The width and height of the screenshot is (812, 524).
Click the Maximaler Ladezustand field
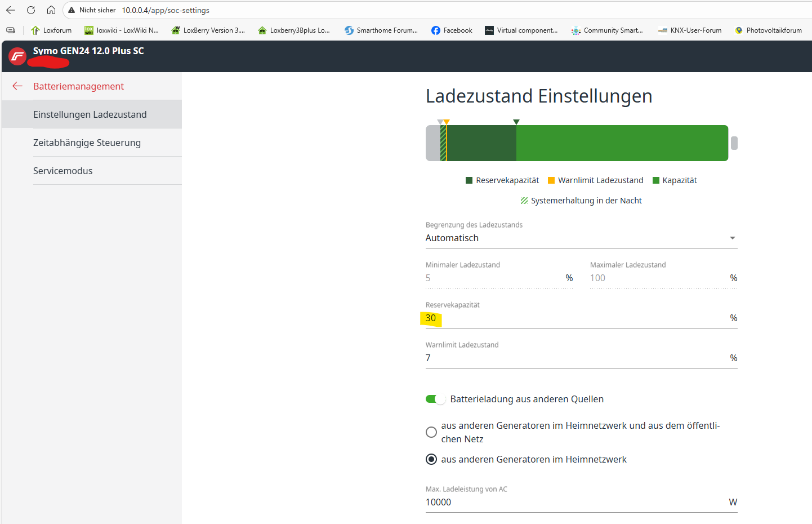pos(663,278)
